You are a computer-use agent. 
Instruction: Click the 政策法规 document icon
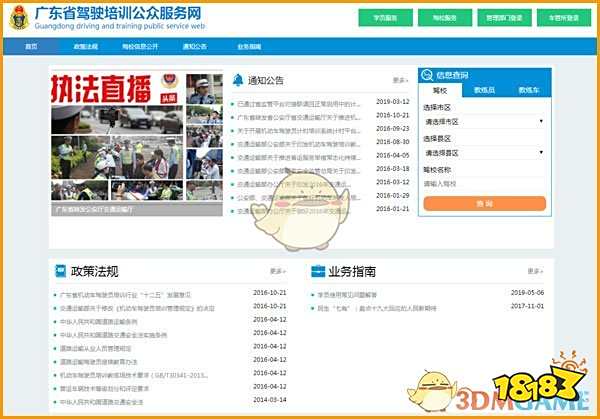[x=60, y=271]
